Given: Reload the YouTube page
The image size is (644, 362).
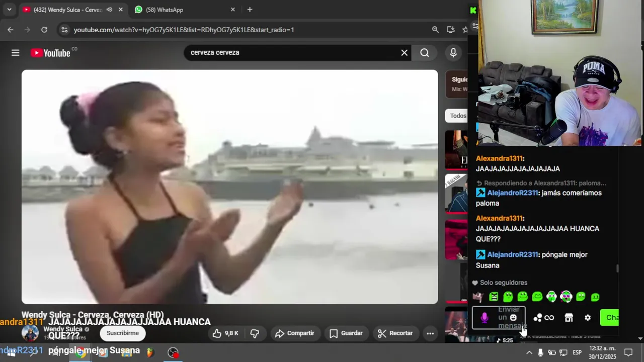Looking at the screenshot, I should [x=44, y=30].
